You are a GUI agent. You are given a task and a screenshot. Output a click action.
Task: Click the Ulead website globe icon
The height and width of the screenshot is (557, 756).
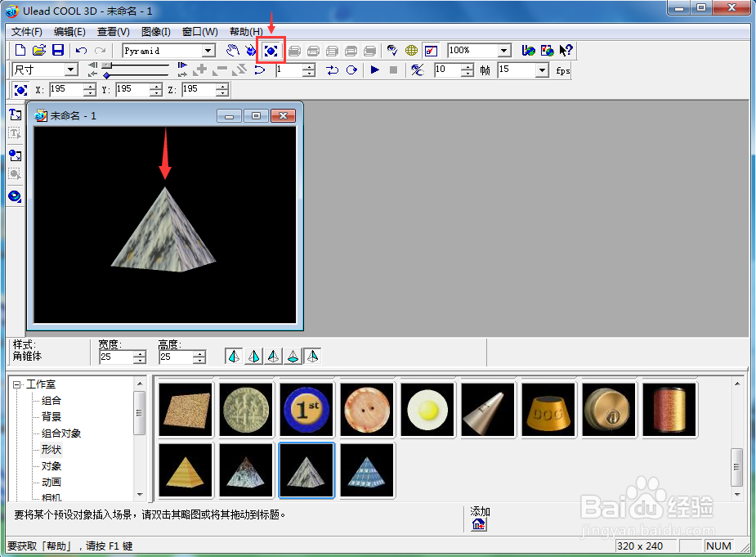(x=529, y=50)
